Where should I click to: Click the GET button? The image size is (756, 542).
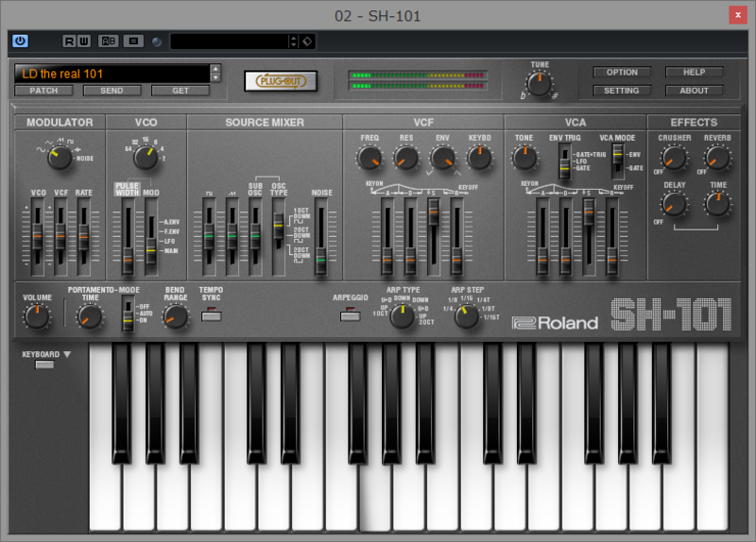coord(180,91)
